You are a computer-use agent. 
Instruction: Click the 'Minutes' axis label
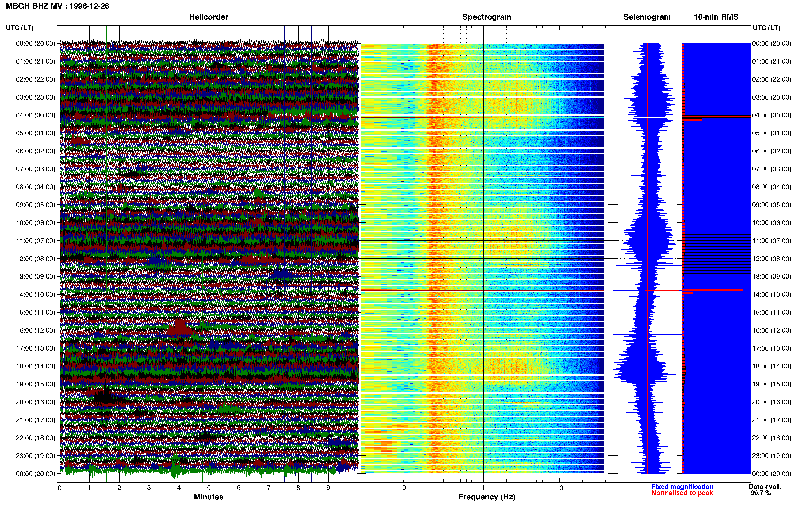pos(209,497)
